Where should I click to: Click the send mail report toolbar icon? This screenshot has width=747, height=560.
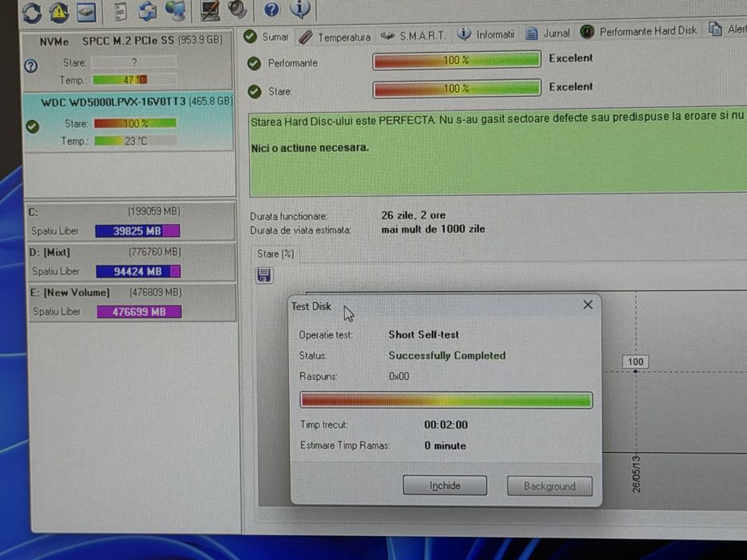(147, 11)
